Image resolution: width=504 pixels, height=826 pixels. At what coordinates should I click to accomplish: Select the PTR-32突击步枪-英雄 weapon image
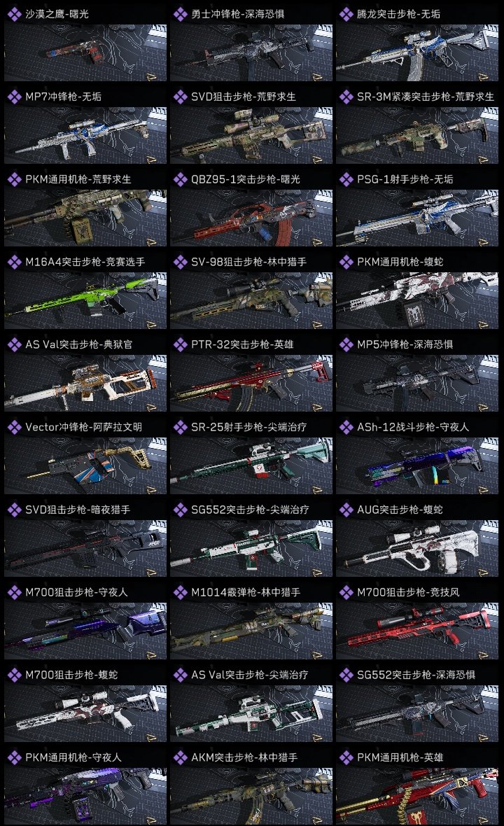(251, 383)
